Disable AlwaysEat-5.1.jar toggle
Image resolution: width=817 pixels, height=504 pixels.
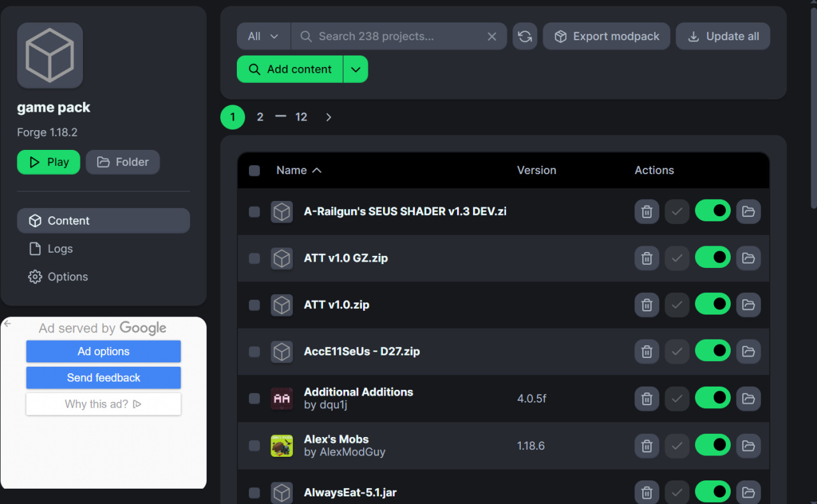click(x=713, y=493)
